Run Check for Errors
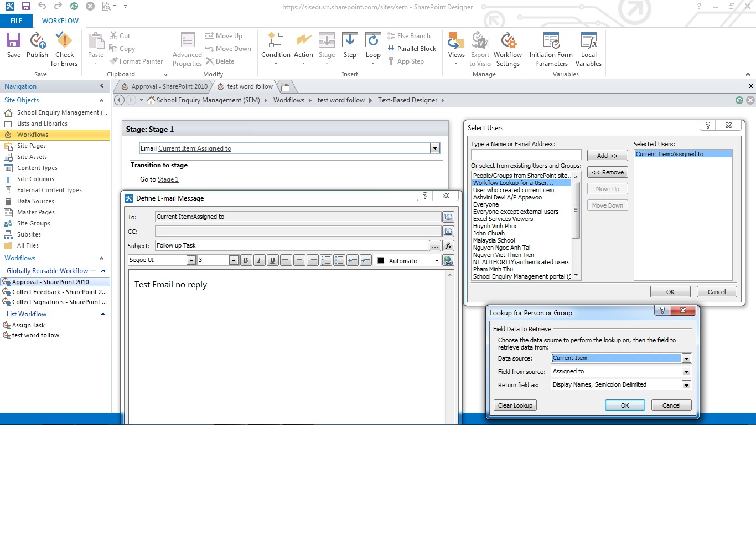Image resolution: width=756 pixels, height=555 pixels. pos(64,49)
